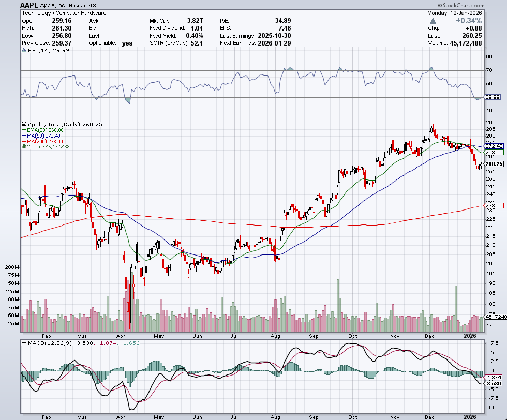Screen dimensions: 507x420
Task: Click the -3.530 MACD tag on the right axis
Action: [x=494, y=383]
